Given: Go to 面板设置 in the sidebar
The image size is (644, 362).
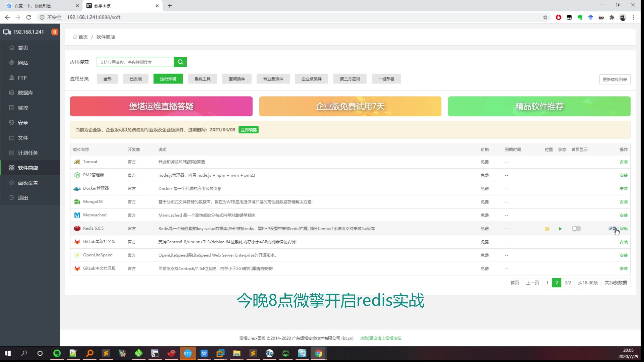Looking at the screenshot, I should (28, 183).
